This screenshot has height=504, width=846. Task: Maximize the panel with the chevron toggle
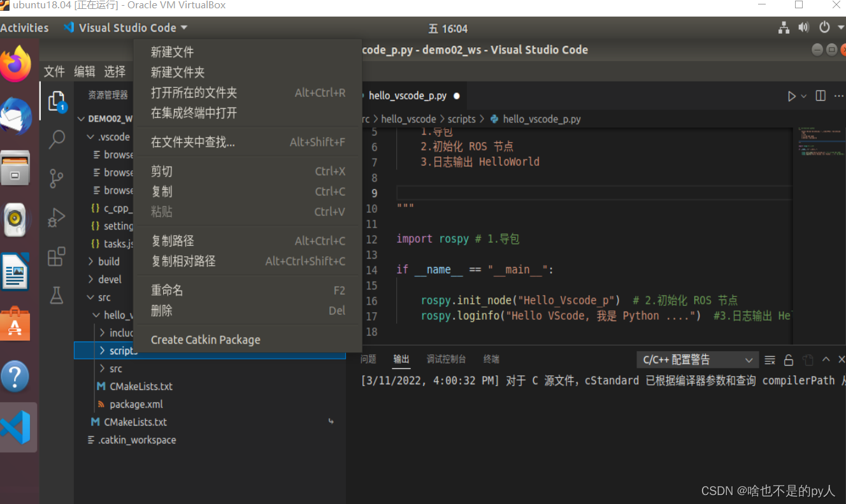[x=825, y=359]
